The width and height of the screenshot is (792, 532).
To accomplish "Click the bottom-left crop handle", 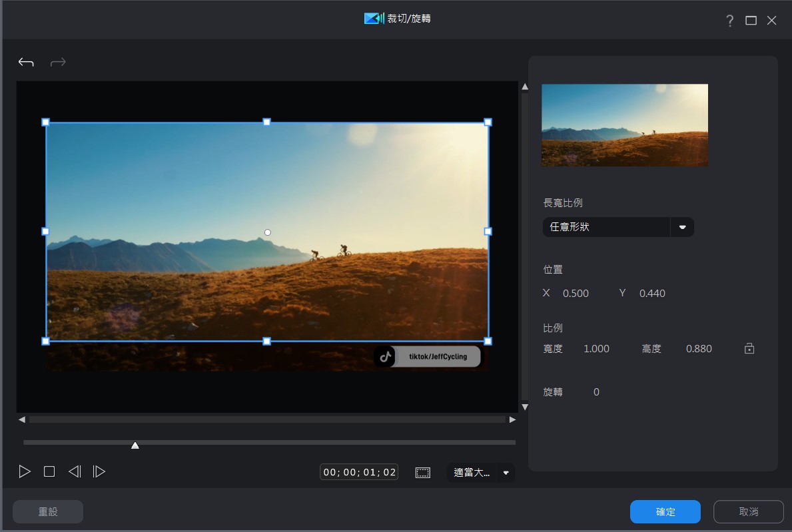I will tap(45, 341).
